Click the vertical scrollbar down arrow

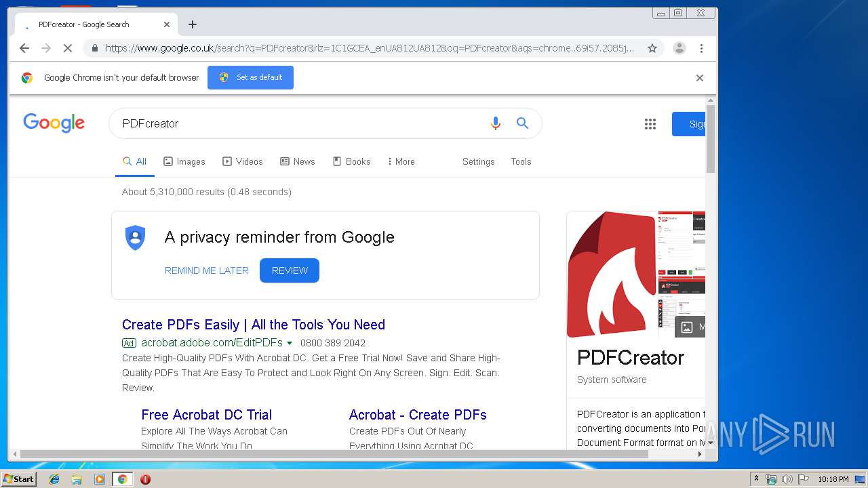(x=711, y=443)
